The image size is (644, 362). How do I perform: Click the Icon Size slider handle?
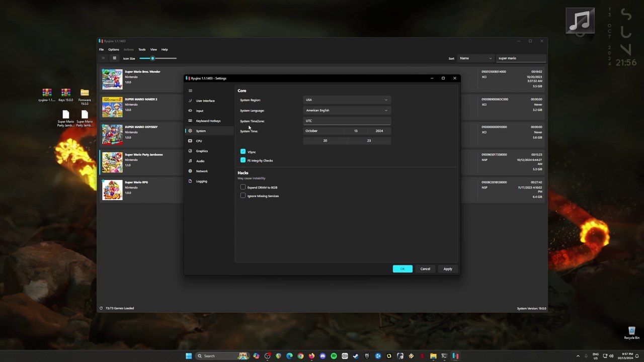pyautogui.click(x=152, y=58)
